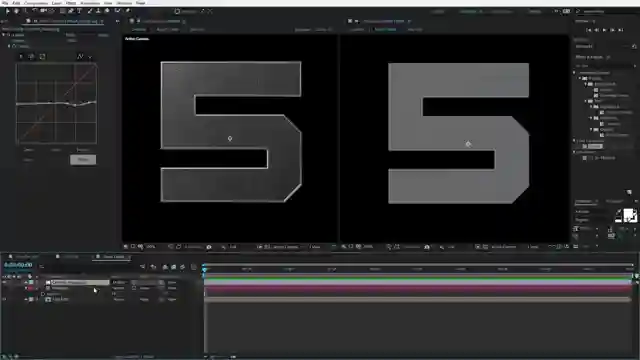
Task: Toggle visibility eye of the bottom timeline layer
Action: [4, 299]
